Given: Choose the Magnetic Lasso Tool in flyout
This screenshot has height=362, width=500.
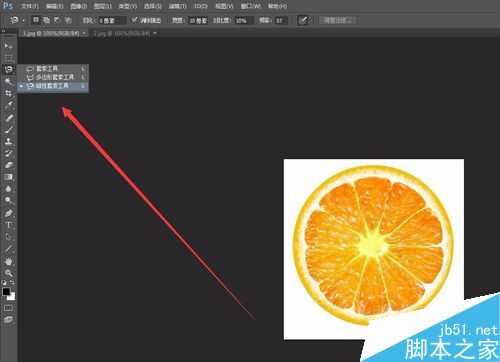Looking at the screenshot, I should click(x=53, y=86).
